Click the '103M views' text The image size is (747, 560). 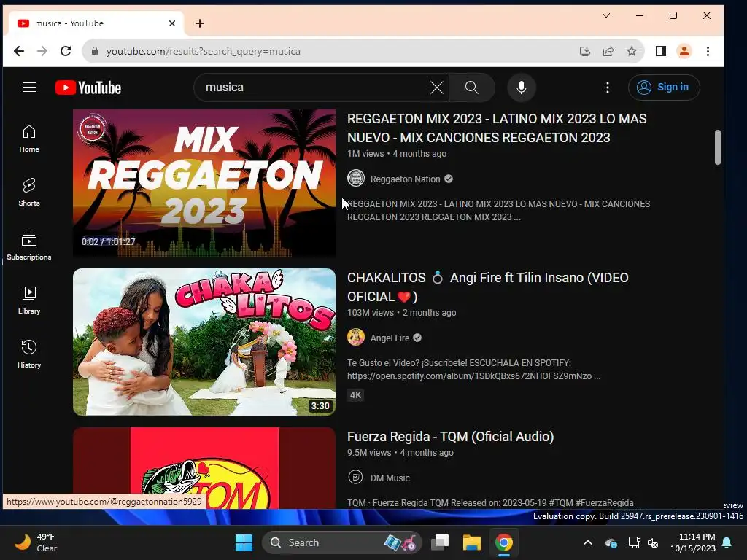[370, 312]
